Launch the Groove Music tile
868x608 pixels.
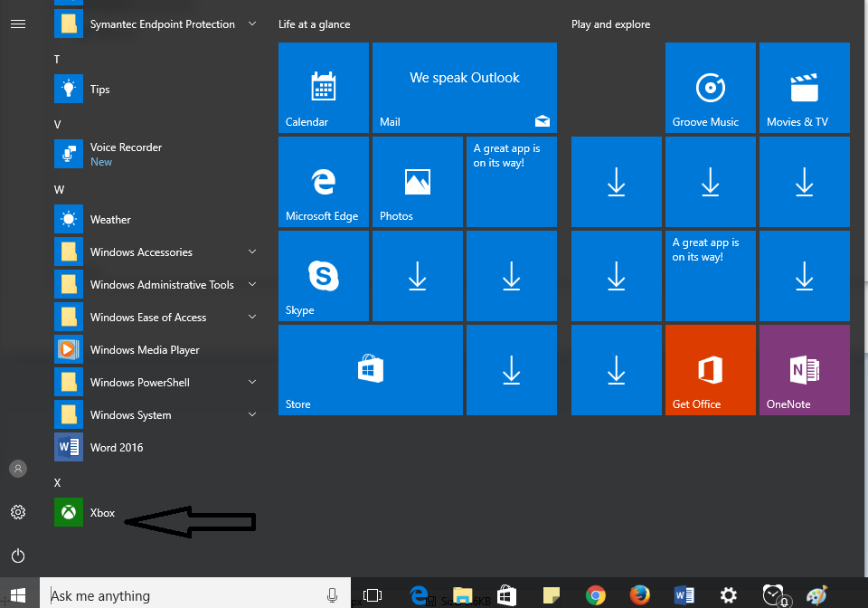(710, 88)
